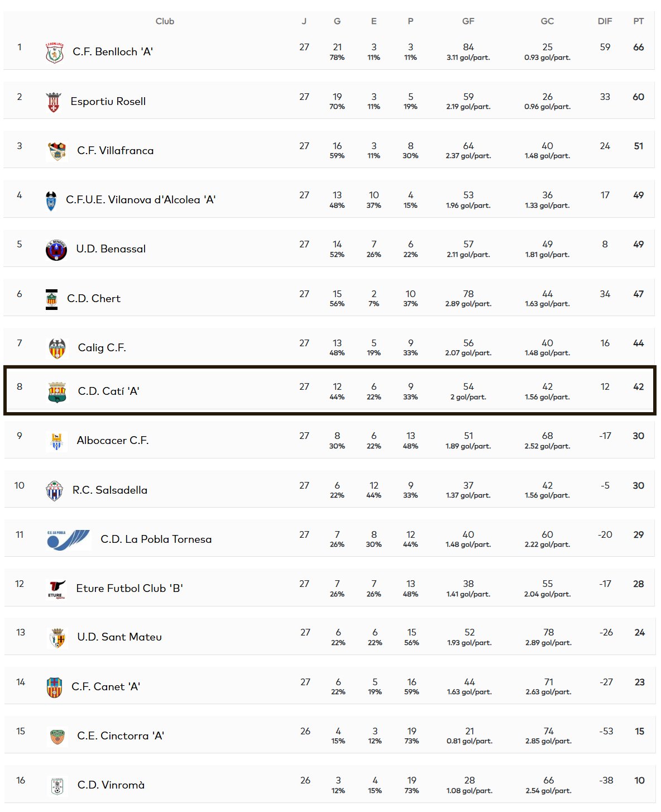Click the DIF column header
This screenshot has width=661, height=812.
pyautogui.click(x=605, y=21)
